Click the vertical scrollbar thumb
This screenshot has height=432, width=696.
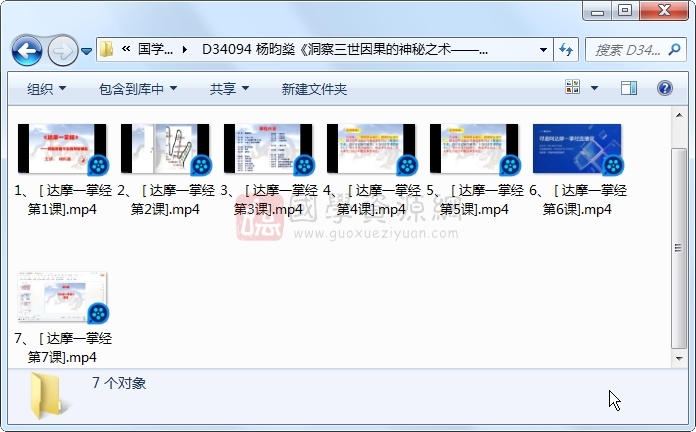pyautogui.click(x=679, y=248)
